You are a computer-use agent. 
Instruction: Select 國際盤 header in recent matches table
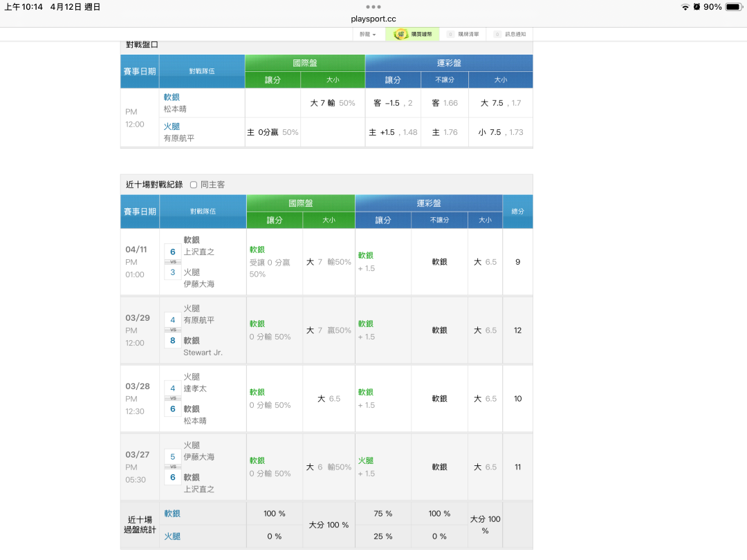point(301,203)
